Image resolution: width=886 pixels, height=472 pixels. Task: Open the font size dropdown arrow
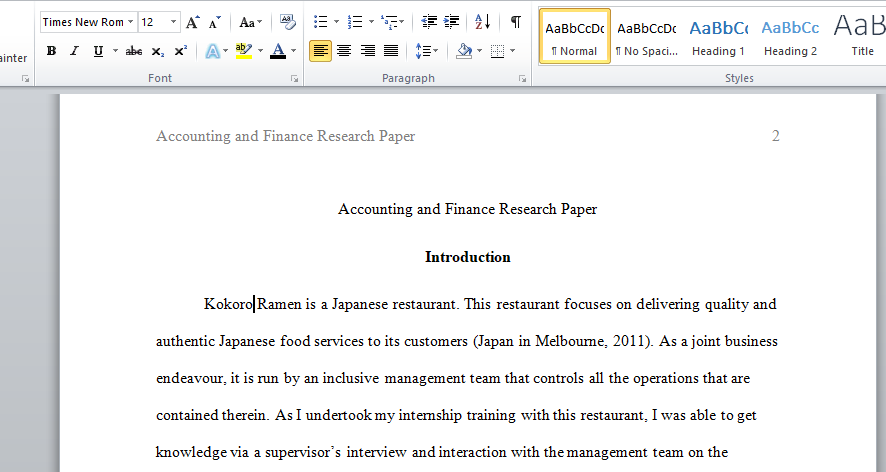click(173, 22)
